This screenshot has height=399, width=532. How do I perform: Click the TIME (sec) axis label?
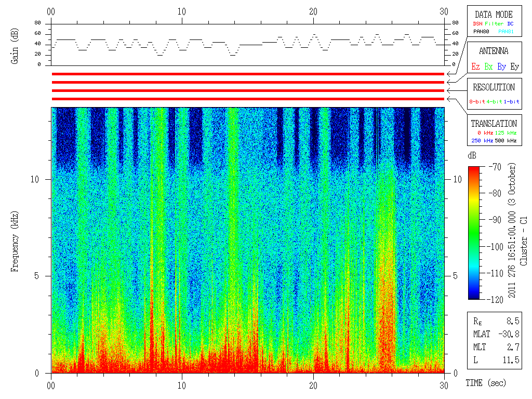click(486, 383)
